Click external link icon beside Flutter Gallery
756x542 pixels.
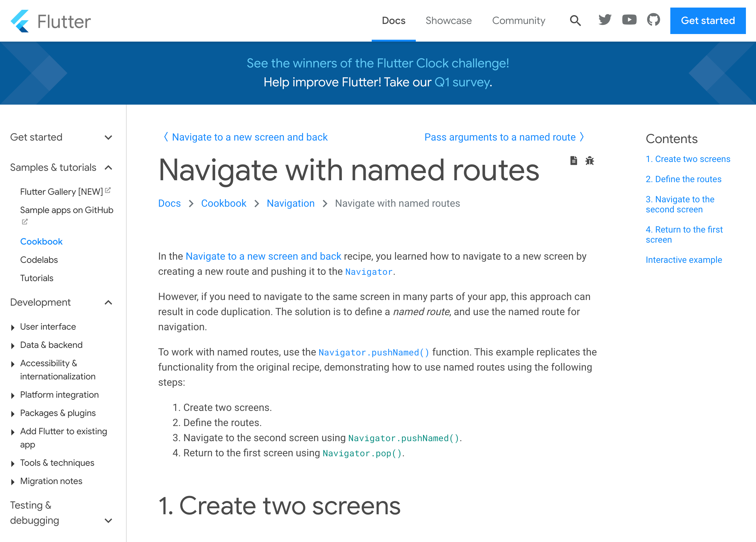(108, 190)
